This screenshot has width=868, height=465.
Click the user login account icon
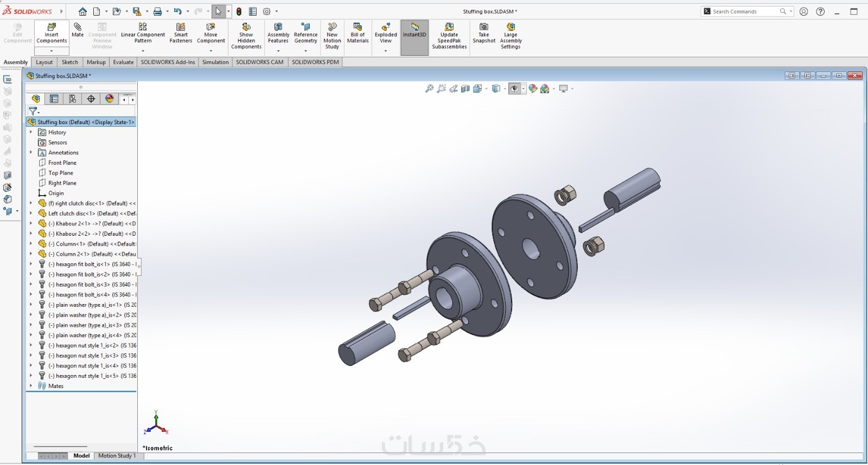[804, 11]
